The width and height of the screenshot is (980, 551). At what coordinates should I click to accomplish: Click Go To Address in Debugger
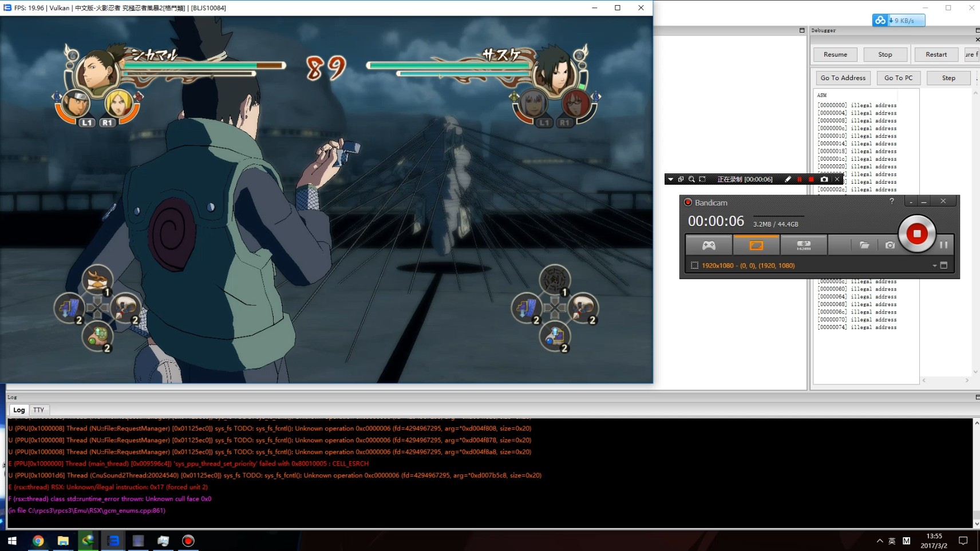843,78
